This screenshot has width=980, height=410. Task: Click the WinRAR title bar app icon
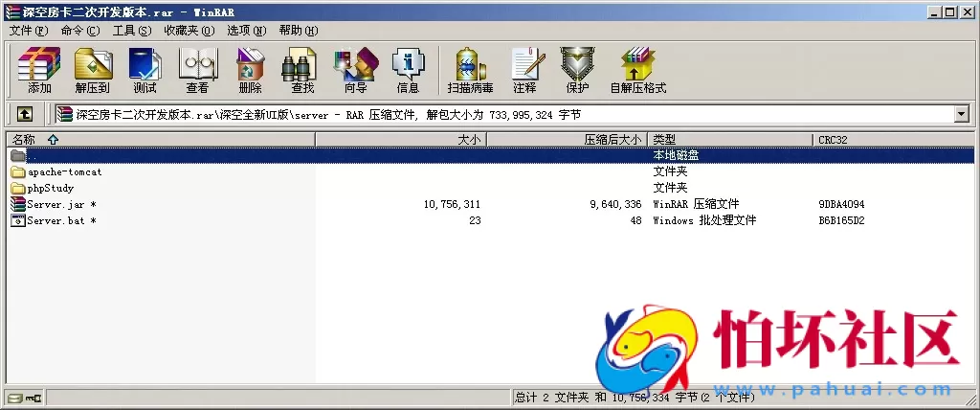pyautogui.click(x=11, y=11)
